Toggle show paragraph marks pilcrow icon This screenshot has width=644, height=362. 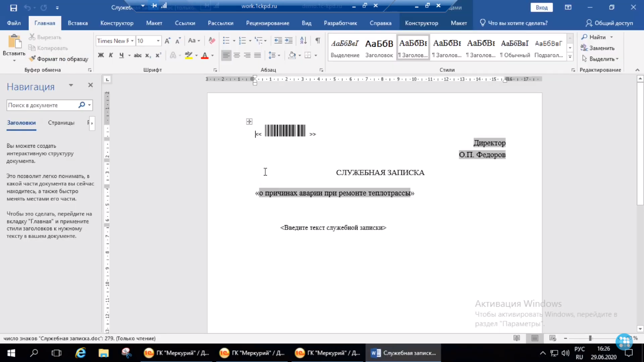(x=318, y=41)
